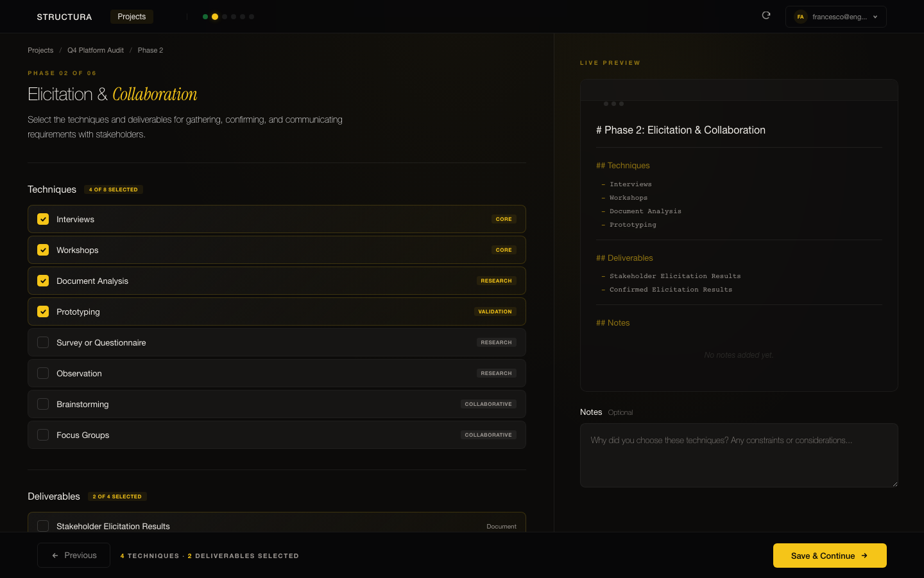Check the Observation technique
The height and width of the screenshot is (578, 924).
tap(43, 373)
